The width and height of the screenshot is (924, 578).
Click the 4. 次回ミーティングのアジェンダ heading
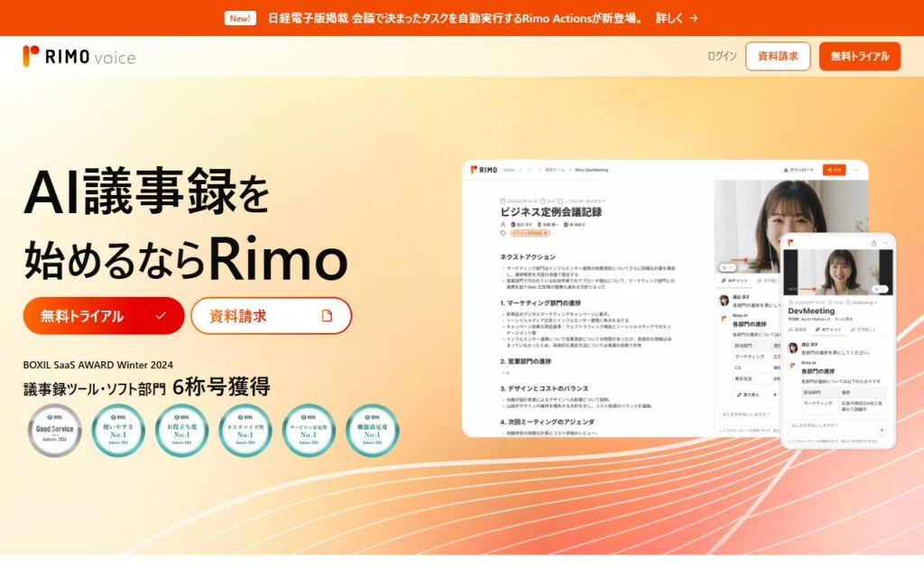click(x=548, y=422)
